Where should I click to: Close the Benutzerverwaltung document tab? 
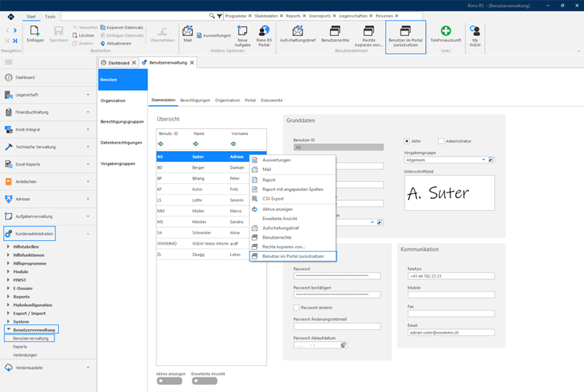(x=192, y=63)
